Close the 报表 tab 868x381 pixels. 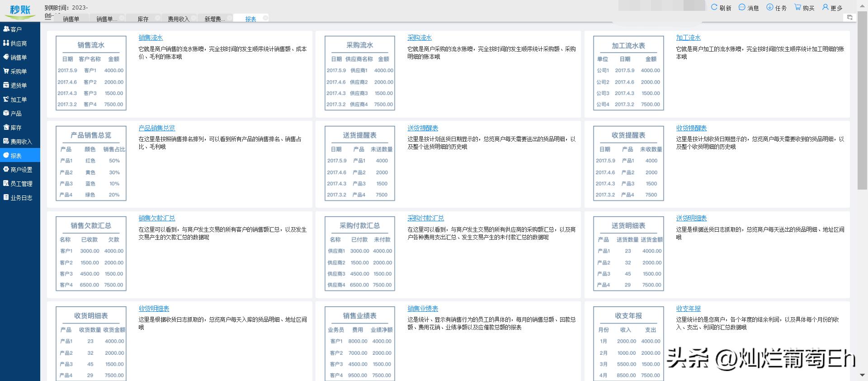pyautogui.click(x=265, y=18)
